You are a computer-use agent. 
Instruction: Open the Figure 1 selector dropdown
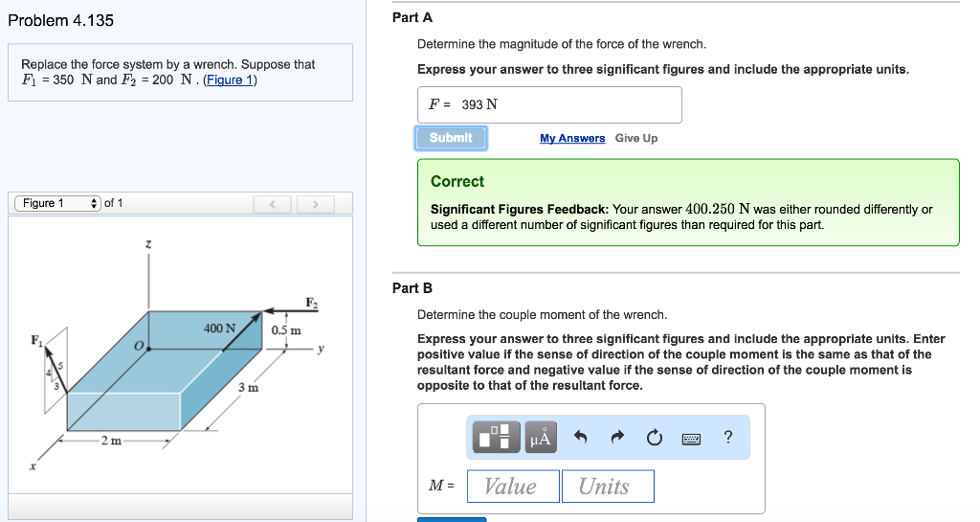point(57,203)
